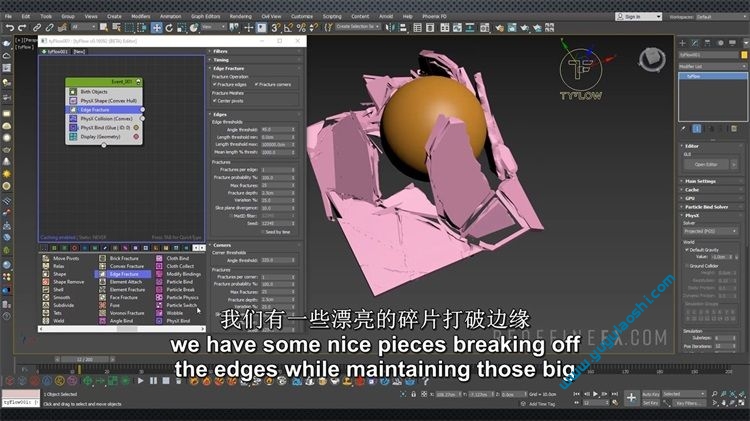Select the PhysX Shape (Convex Hull) operator
Image resolution: width=750 pixels, height=421 pixels.
[x=105, y=100]
